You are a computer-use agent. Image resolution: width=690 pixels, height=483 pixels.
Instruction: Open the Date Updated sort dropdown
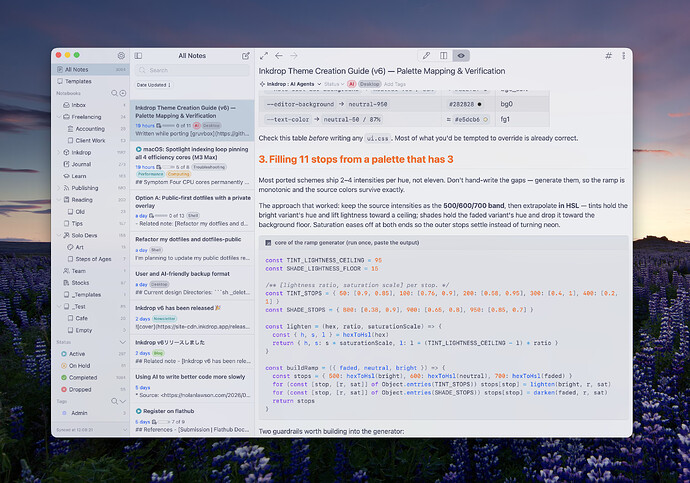pos(153,85)
